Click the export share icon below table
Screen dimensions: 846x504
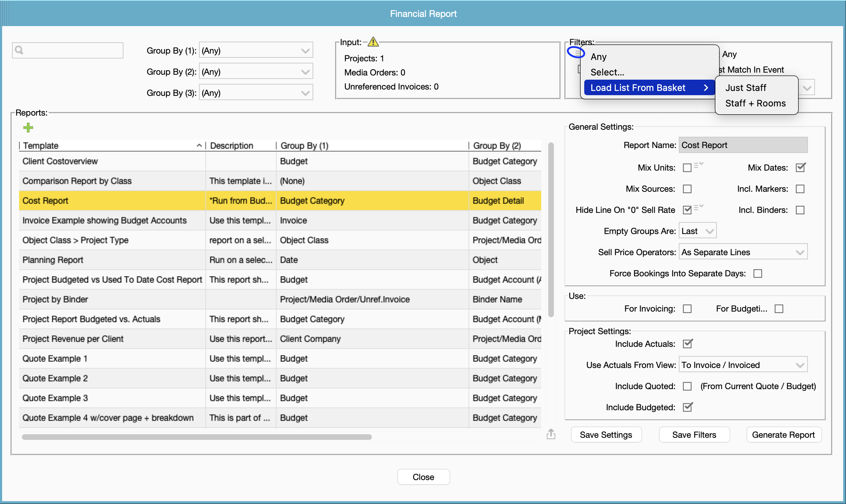[x=551, y=435]
